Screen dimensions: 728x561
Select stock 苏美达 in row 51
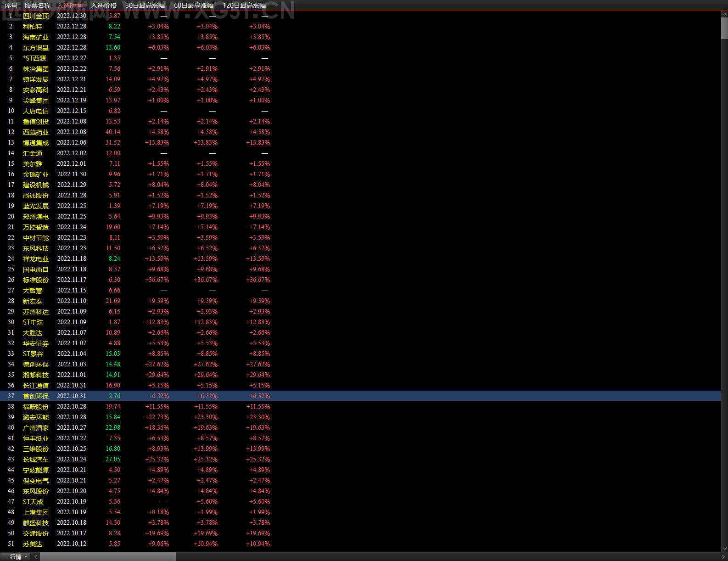[33, 544]
